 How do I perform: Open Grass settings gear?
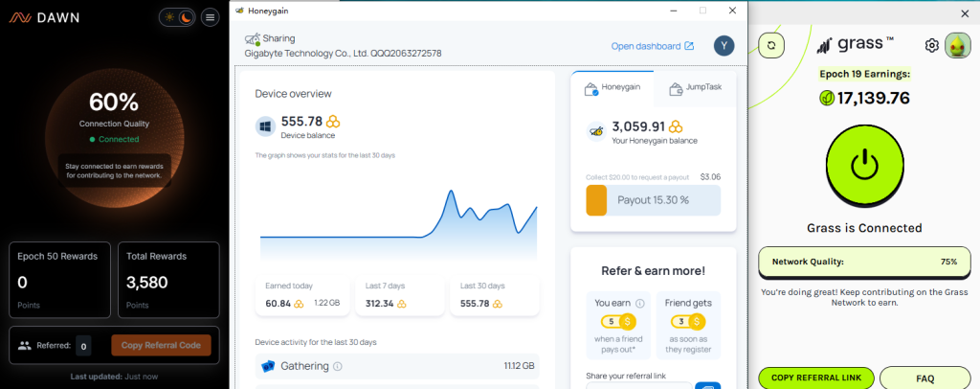(932, 45)
